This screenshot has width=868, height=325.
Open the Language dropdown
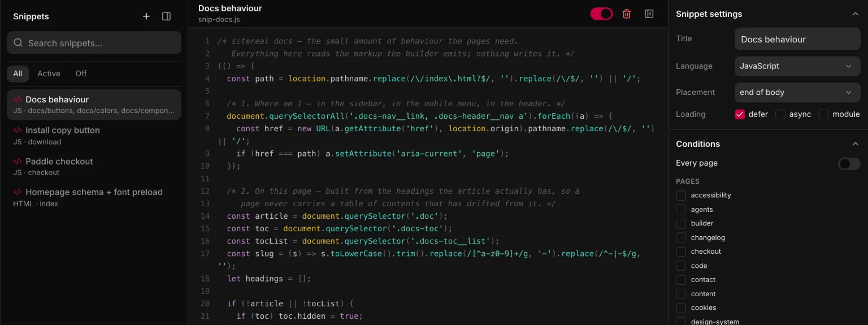coord(797,66)
